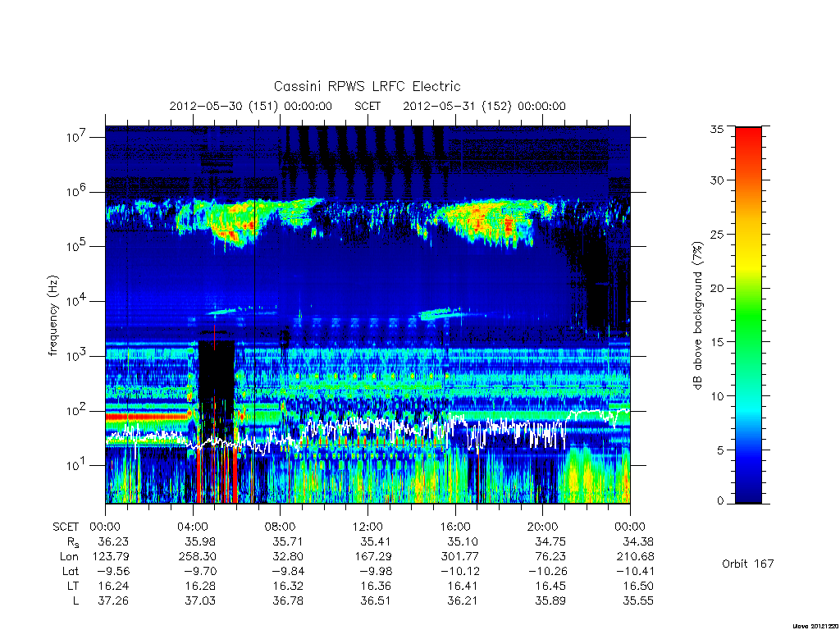Click the L value 37.26
Viewport: 840px width, 630px height.
(x=113, y=600)
